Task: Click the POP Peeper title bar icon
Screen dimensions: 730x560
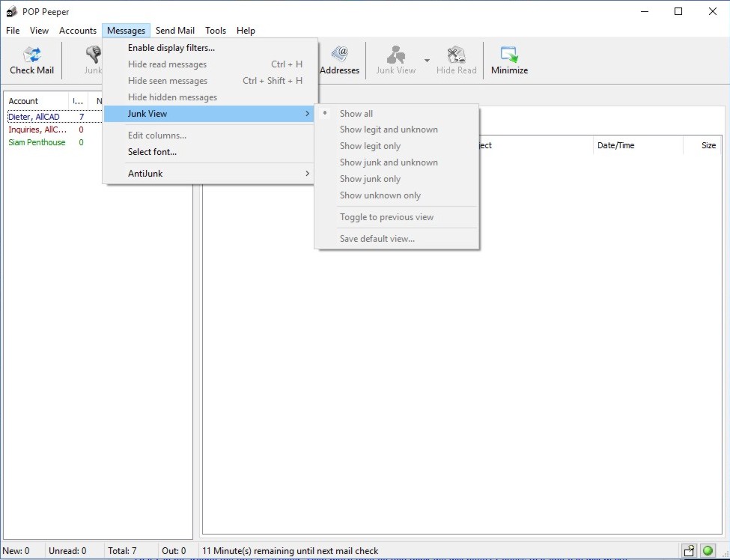Action: (12, 12)
